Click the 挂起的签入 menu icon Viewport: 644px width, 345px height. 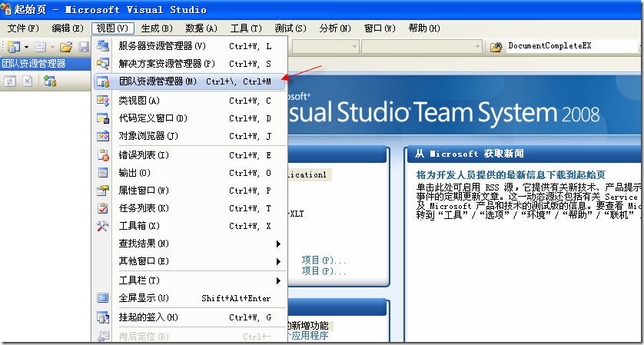103,317
